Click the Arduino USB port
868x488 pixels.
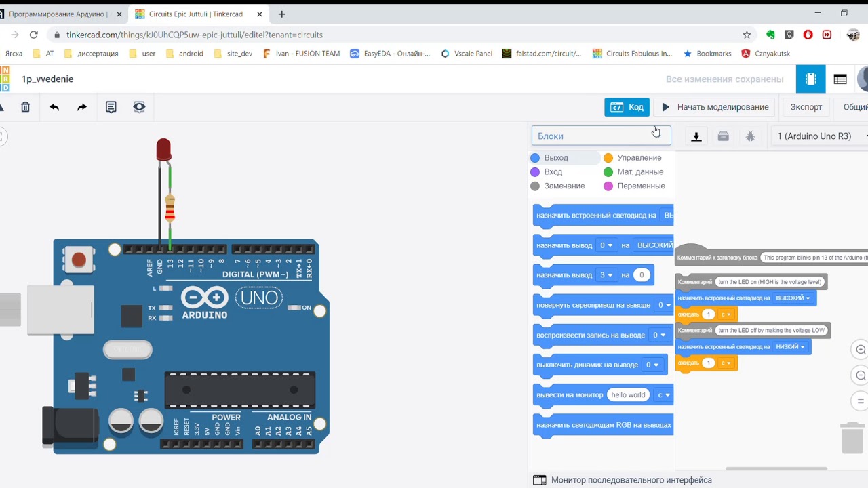click(x=60, y=310)
